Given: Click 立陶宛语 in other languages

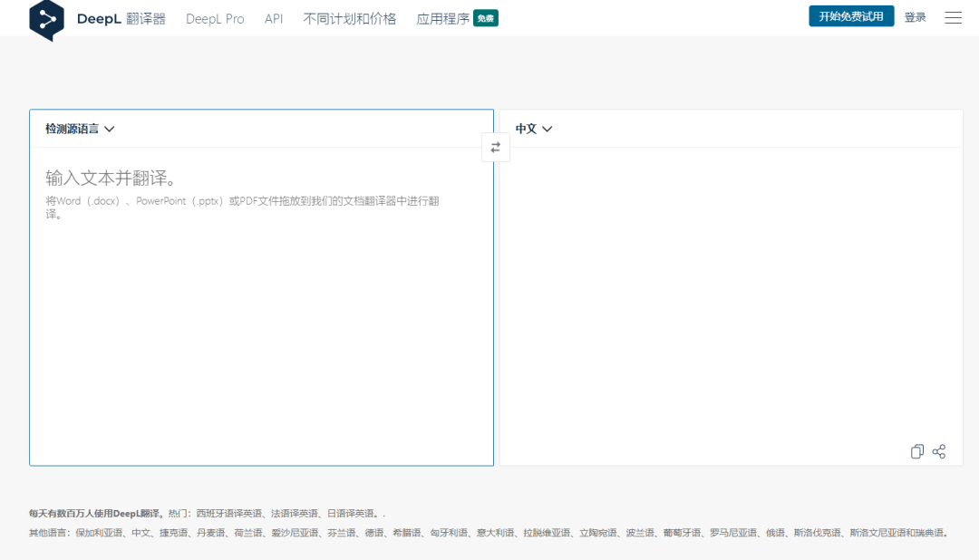Looking at the screenshot, I should 598,533.
